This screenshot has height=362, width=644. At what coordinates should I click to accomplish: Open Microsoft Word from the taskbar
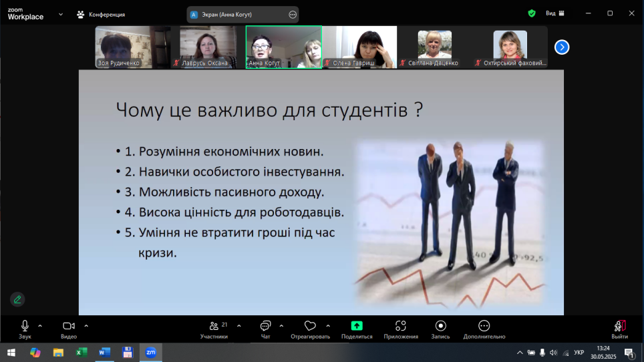pyautogui.click(x=104, y=352)
